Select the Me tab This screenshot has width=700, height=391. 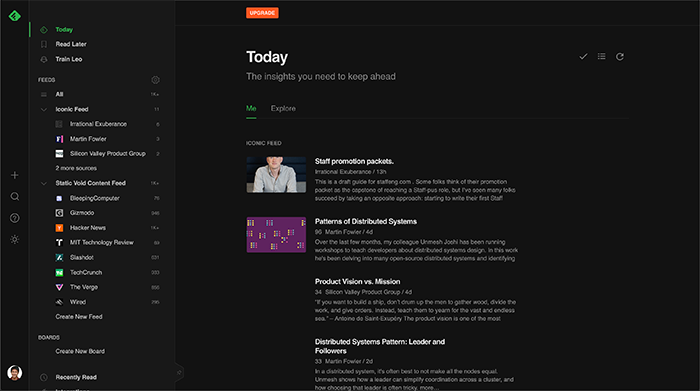(x=251, y=108)
